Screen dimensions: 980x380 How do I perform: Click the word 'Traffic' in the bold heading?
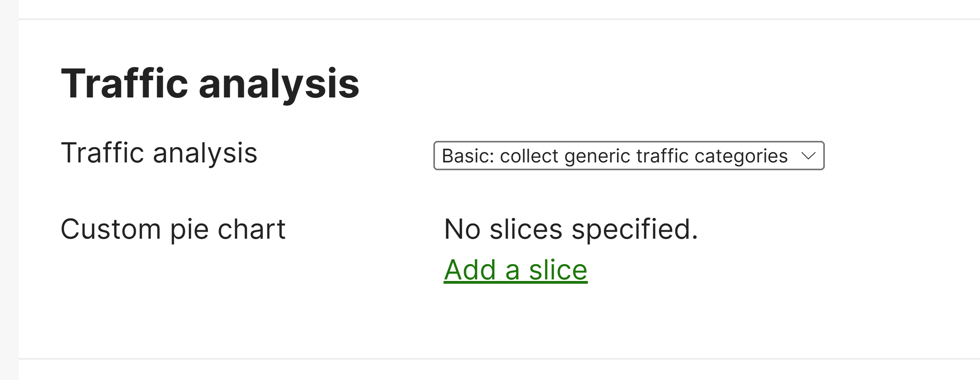(x=125, y=83)
